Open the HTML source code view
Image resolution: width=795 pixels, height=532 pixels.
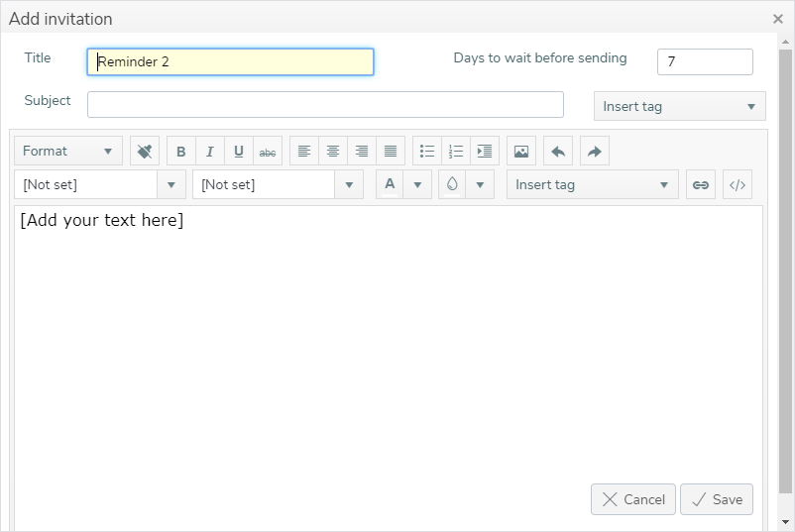pyautogui.click(x=738, y=185)
